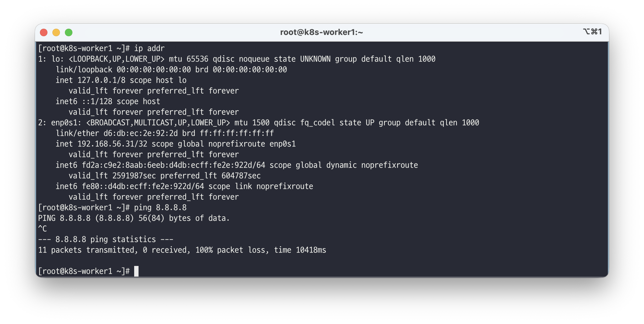This screenshot has width=644, height=324.
Task: Click the yellow minimize window button
Action: pyautogui.click(x=56, y=32)
